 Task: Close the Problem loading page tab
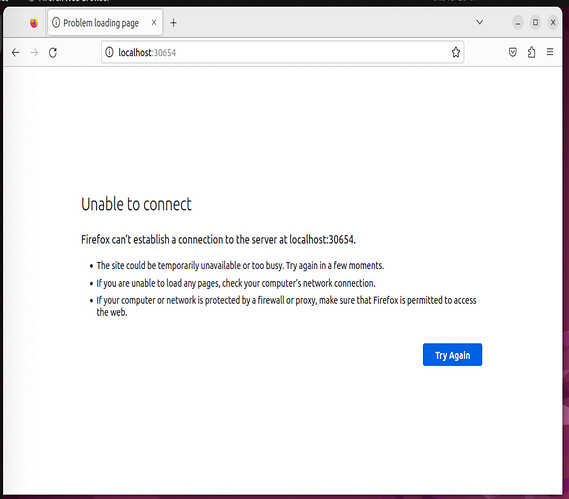tap(154, 23)
